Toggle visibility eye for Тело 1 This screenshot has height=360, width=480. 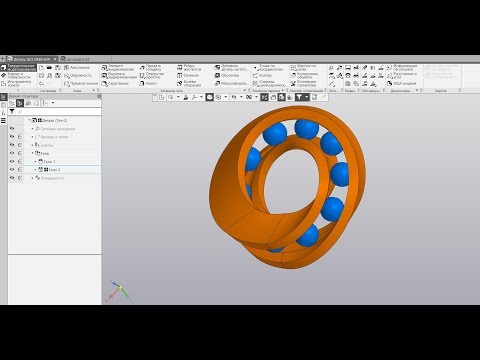click(12, 161)
